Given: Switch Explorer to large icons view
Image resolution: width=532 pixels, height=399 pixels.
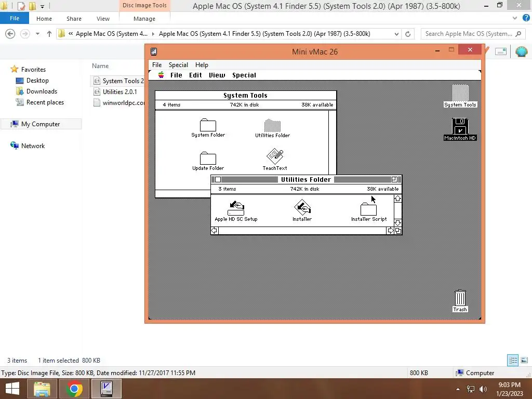Looking at the screenshot, I should [x=524, y=361].
